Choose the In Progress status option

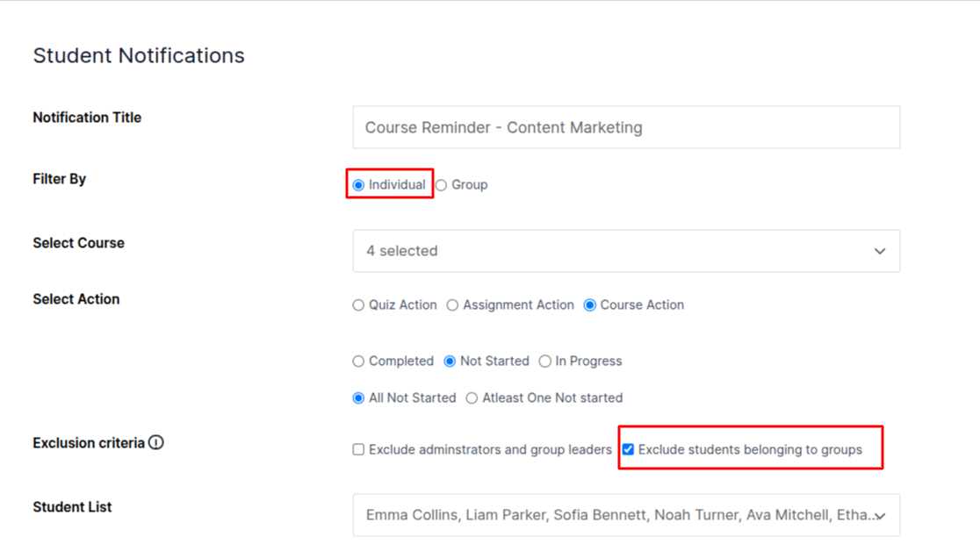coord(545,361)
